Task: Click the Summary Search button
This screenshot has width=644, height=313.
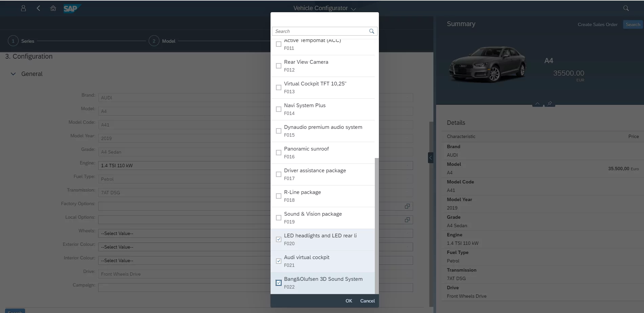Action: [x=633, y=24]
